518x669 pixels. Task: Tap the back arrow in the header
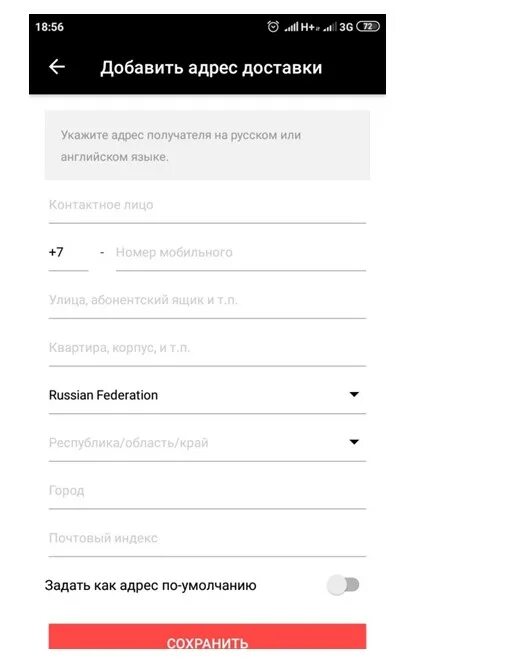point(57,67)
